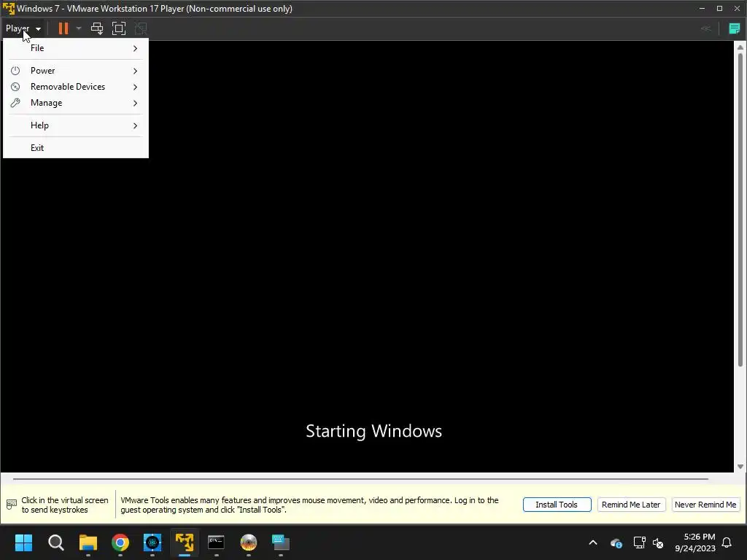Viewport: 747px width, 560px height.
Task: Click the Starting Windows guest screen
Action: pyautogui.click(x=367, y=256)
